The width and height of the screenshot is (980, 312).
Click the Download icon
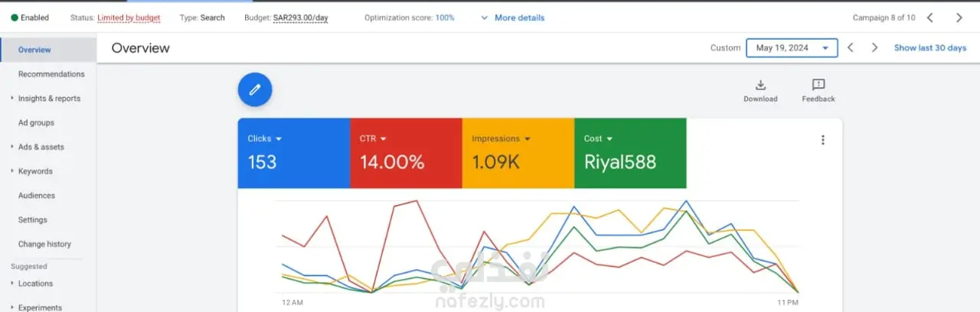(x=760, y=85)
